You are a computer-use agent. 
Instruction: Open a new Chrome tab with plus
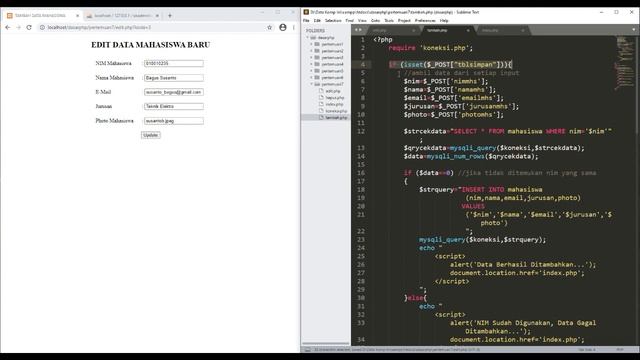[170, 16]
